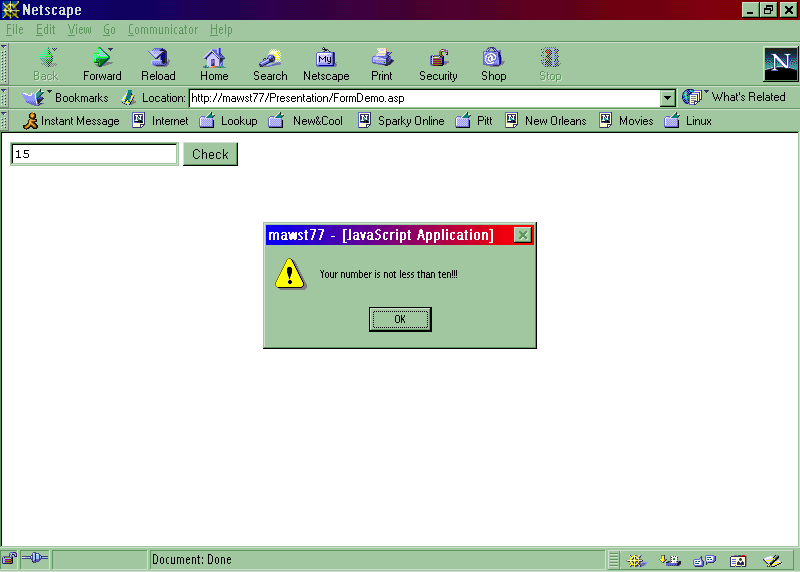The image size is (800, 572).
Task: Open Security info icon
Action: point(438,64)
